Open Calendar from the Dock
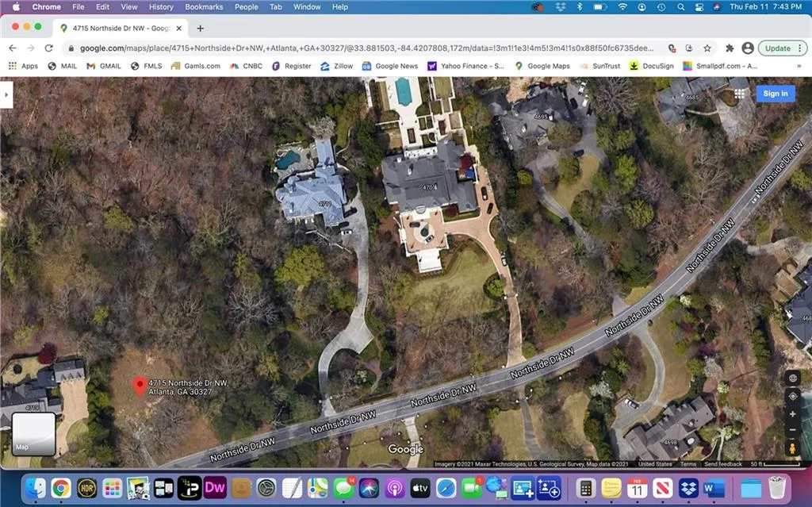This screenshot has width=812, height=507. tap(637, 488)
